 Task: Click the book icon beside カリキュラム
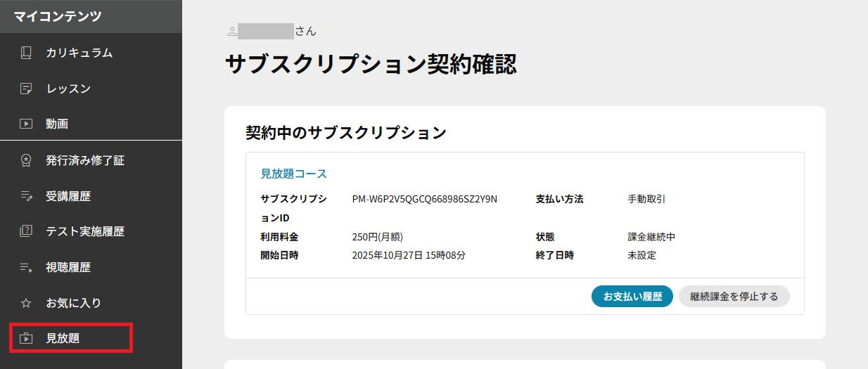[26, 53]
